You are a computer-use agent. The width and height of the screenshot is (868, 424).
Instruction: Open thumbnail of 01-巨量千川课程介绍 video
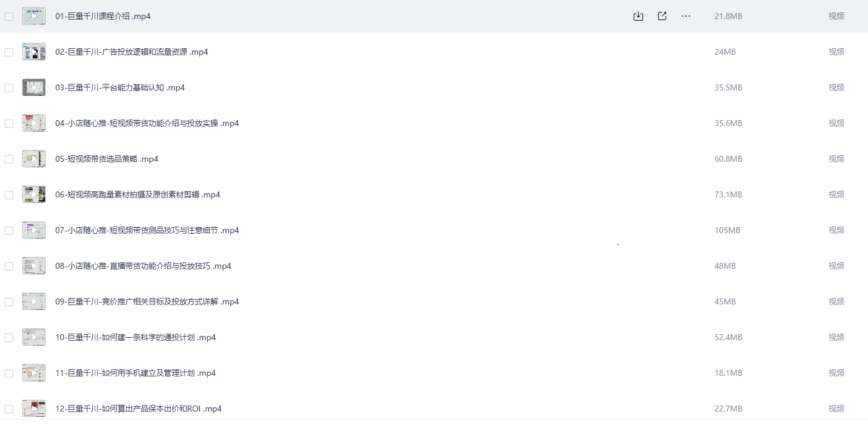point(34,16)
